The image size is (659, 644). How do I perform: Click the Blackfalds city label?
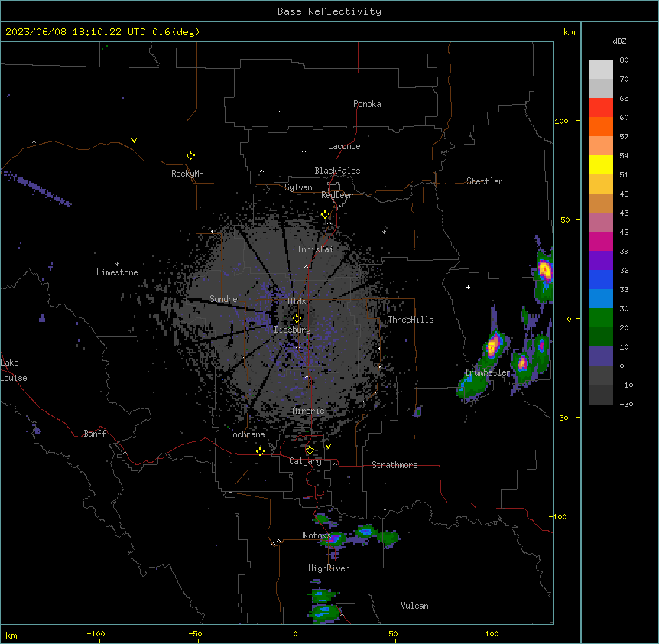coord(337,171)
